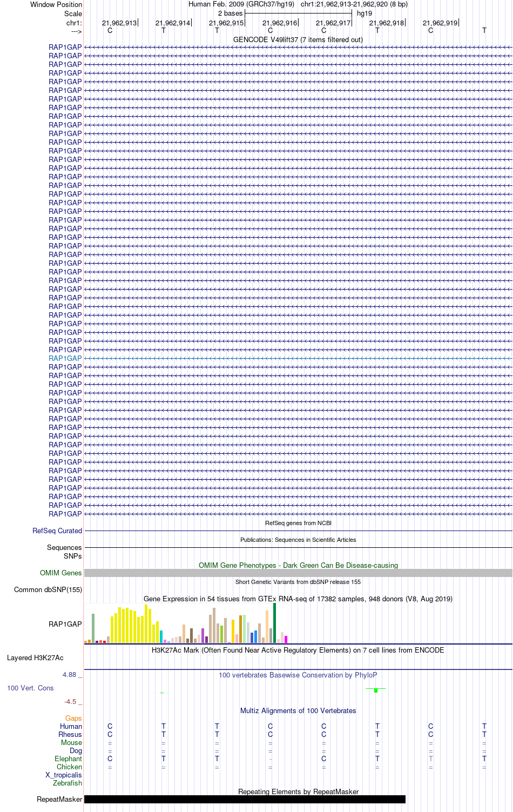Click the cyan GTEx expression bar
Screen dimensions: 513x812
(161, 636)
